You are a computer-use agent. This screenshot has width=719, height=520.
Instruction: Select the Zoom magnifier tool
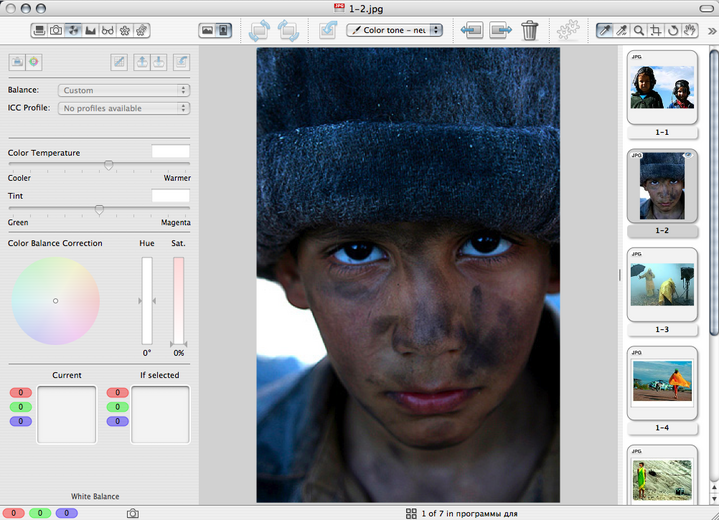(640, 31)
